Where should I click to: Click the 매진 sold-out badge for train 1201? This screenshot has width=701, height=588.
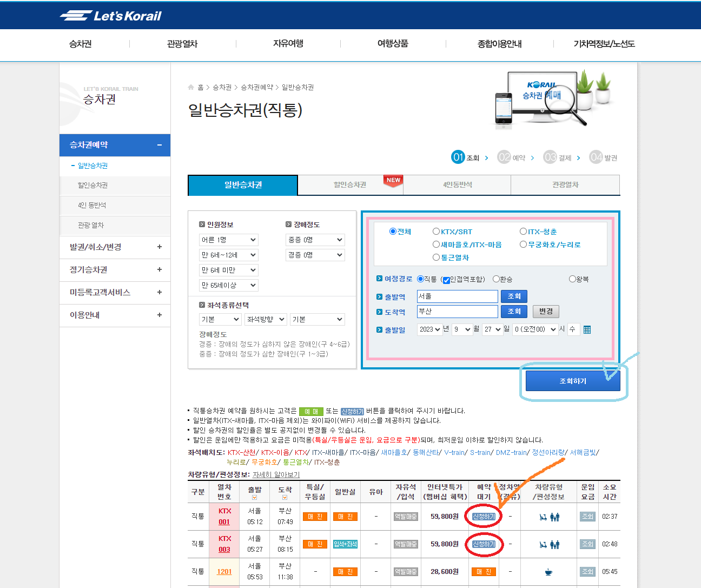[x=483, y=571]
